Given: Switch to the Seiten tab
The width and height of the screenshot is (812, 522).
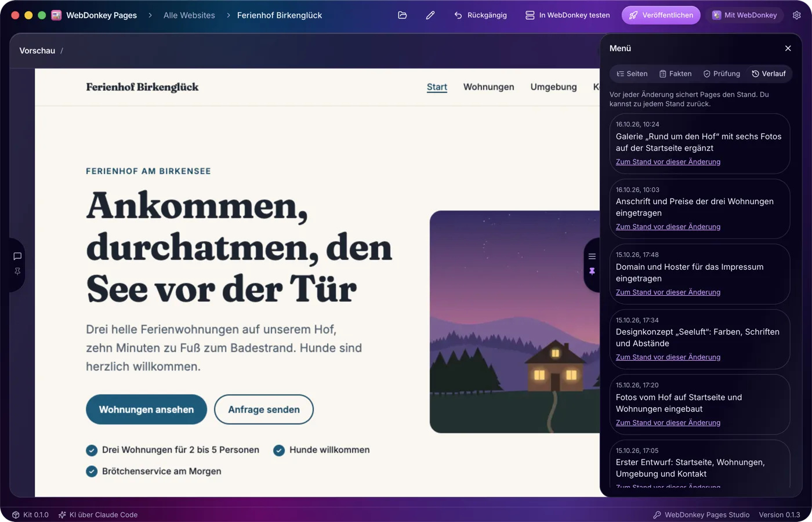Looking at the screenshot, I should [632, 74].
